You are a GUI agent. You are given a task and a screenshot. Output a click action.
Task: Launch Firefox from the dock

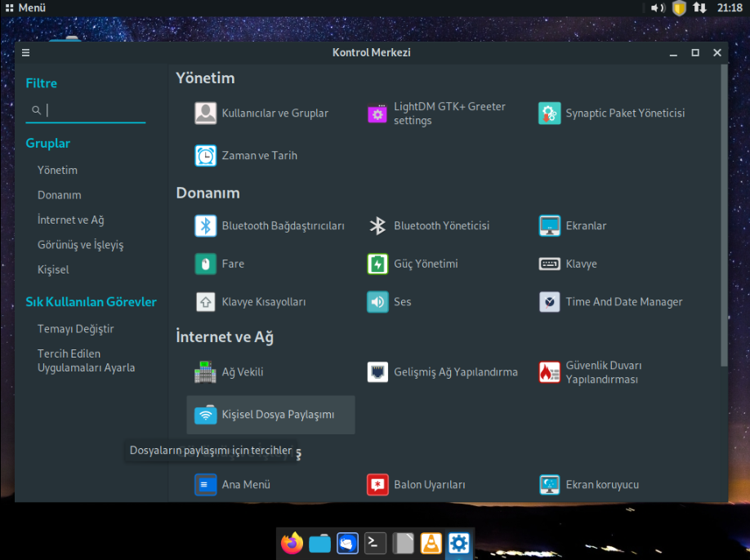click(x=292, y=544)
